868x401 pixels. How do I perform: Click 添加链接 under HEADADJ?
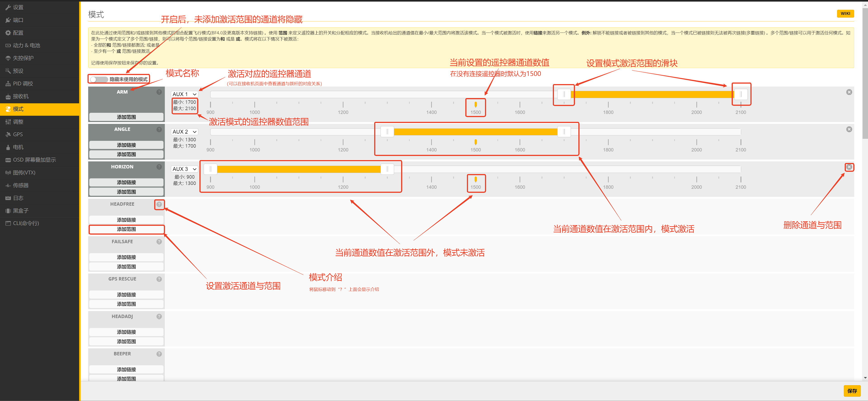coord(126,332)
